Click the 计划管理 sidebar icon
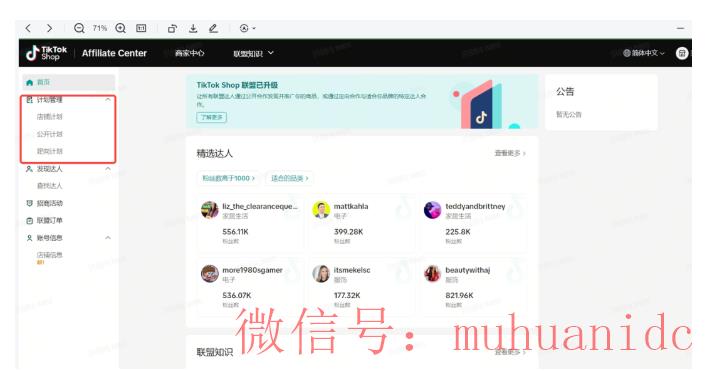The image size is (708, 371). click(29, 100)
